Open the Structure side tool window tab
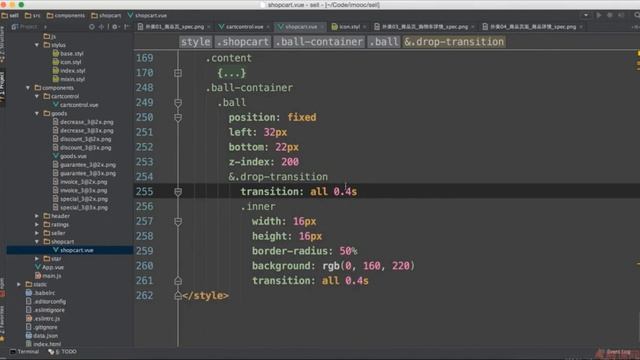Screen dimensions: 640x360 coord(2,44)
